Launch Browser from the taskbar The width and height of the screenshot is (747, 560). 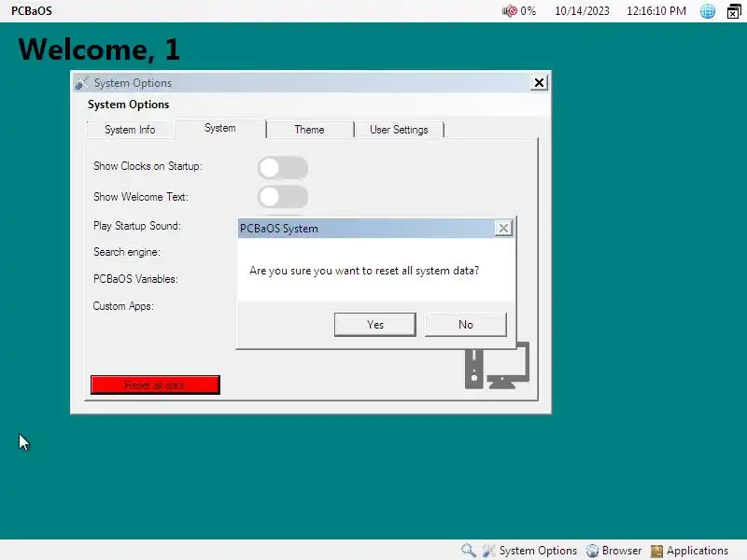pyautogui.click(x=613, y=551)
